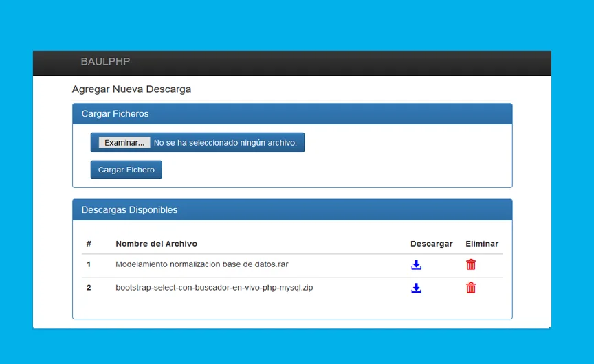The image size is (594, 364).
Task: Click row number 2 in the table
Action: [x=89, y=288]
